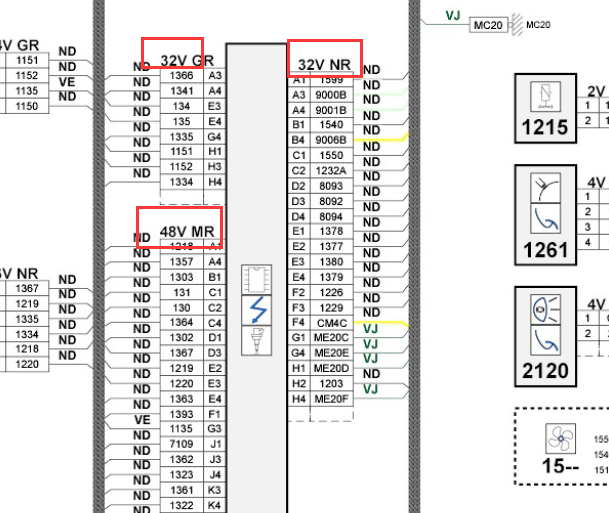This screenshot has height=513, width=609.
Task: Select wire 1226 on pin F2
Action: coord(331,292)
